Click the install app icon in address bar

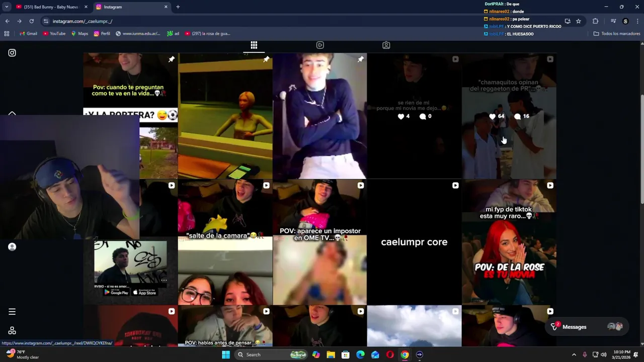pyautogui.click(x=568, y=21)
